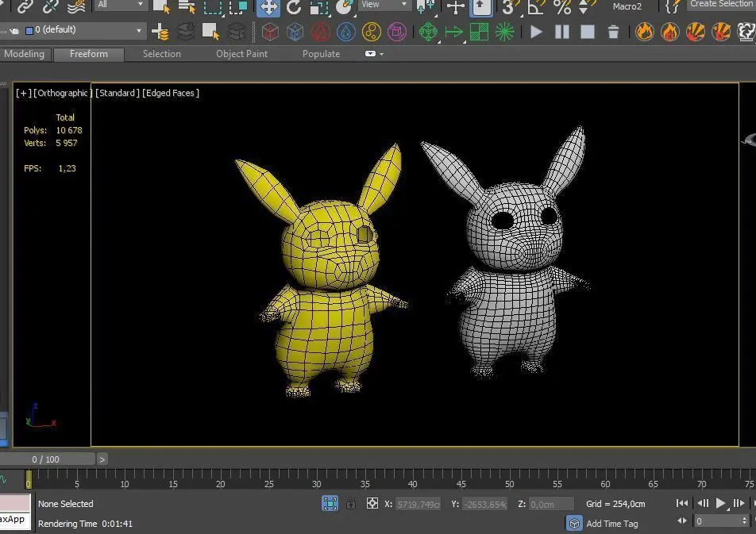Toggle the selection lock padlock
This screenshot has height=534, width=756.
click(x=350, y=503)
